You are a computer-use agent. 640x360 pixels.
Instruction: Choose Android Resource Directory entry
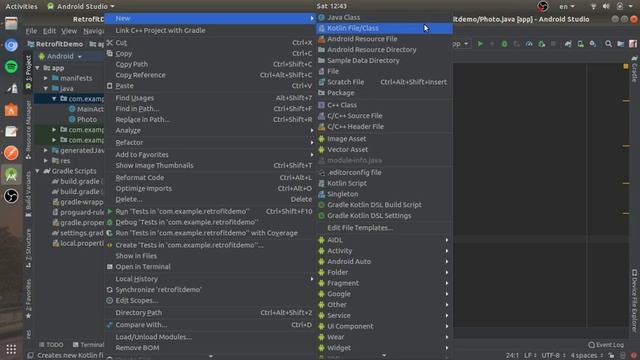coord(384,50)
